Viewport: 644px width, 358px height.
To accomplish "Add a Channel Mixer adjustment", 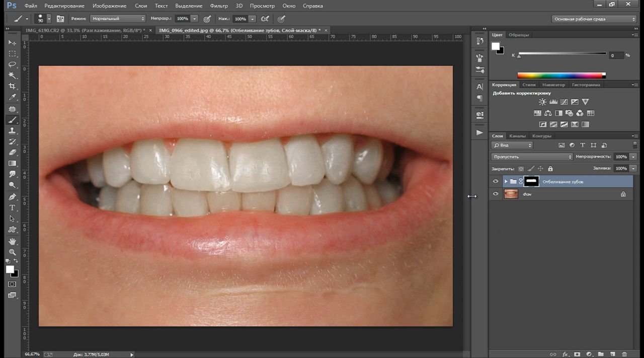I will [x=580, y=113].
